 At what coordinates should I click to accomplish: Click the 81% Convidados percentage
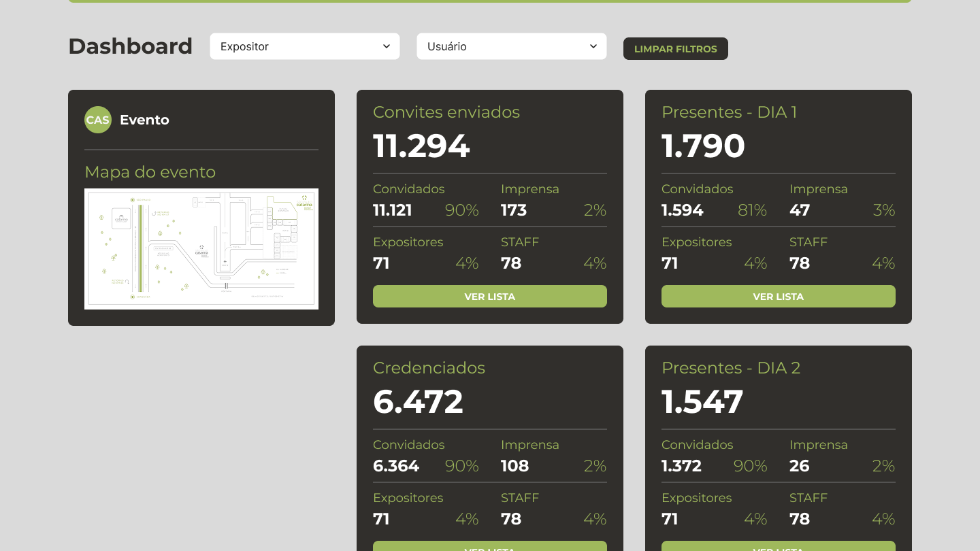(753, 210)
